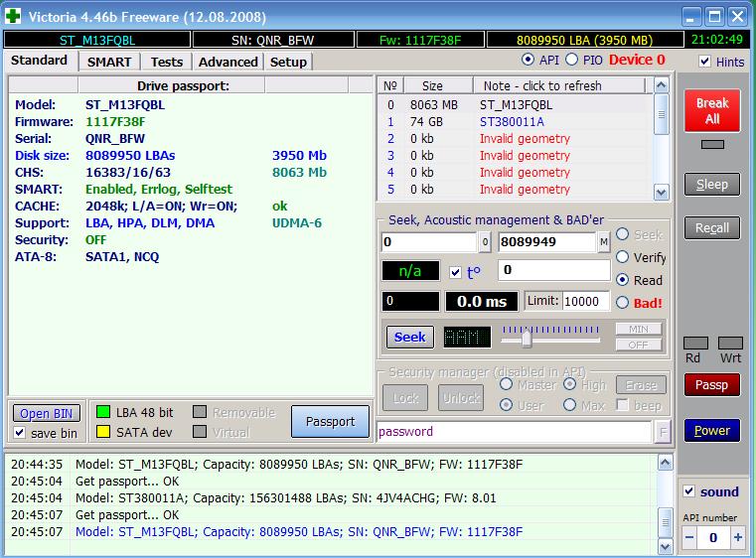
Task: Click the Limit field showing 10000
Action: click(586, 301)
